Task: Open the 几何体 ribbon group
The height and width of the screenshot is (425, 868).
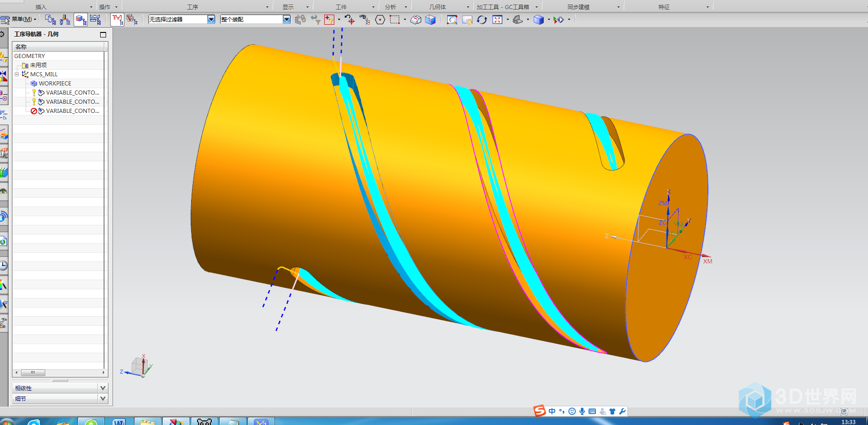Action: pyautogui.click(x=438, y=7)
